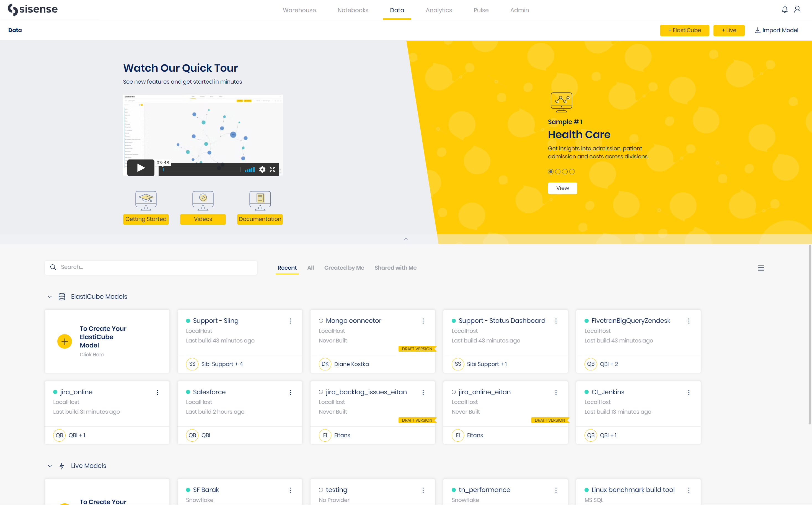The image size is (812, 505).
Task: Expand the Live Models section
Action: tap(49, 465)
